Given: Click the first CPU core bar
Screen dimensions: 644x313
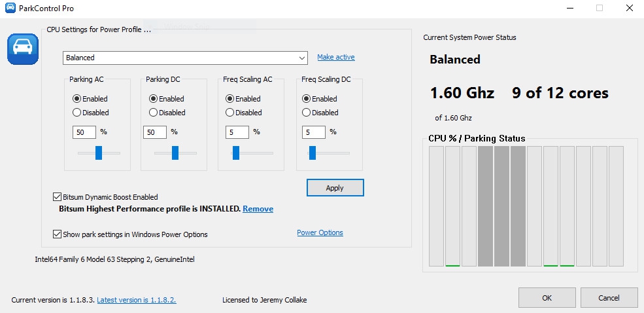Looking at the screenshot, I should click(436, 206).
